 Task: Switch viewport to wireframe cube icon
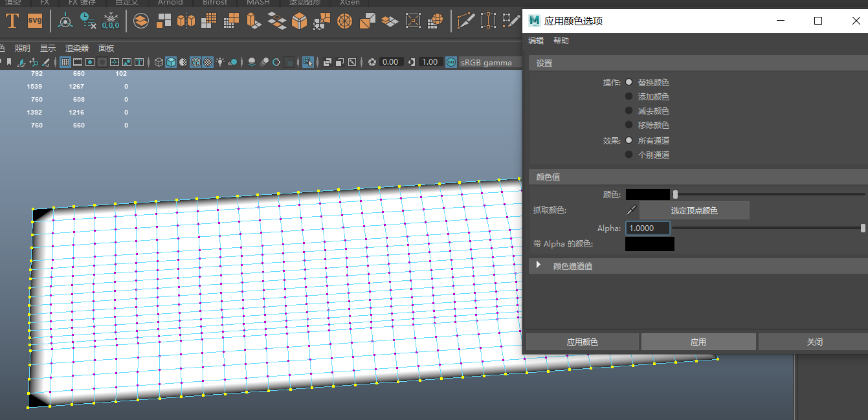tap(159, 62)
